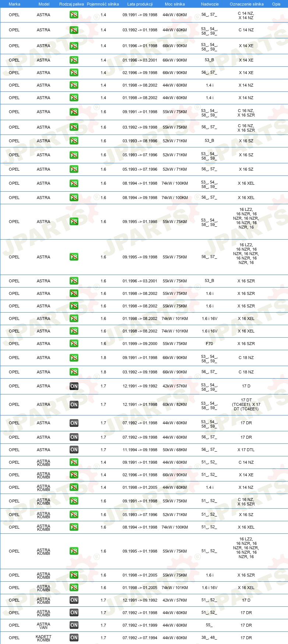Click the 55_ body cell

209,625
